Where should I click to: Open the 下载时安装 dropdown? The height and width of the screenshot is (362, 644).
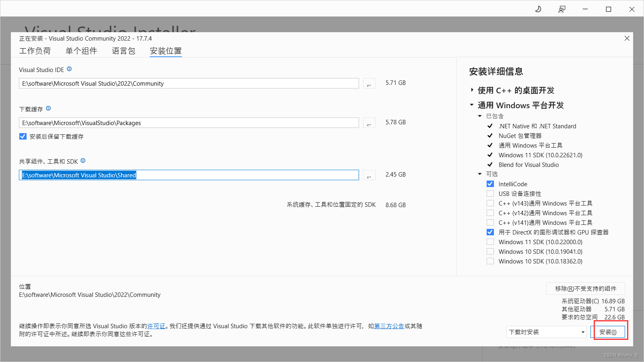547,332
